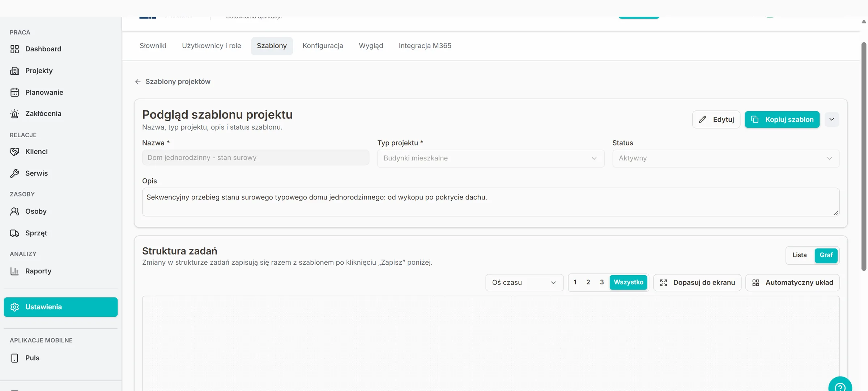Click the Planowanie calendar icon
The width and height of the screenshot is (868, 391).
pos(14,93)
